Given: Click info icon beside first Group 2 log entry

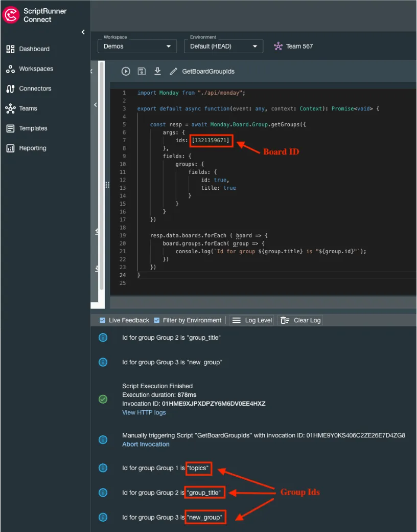Looking at the screenshot, I should (103, 338).
